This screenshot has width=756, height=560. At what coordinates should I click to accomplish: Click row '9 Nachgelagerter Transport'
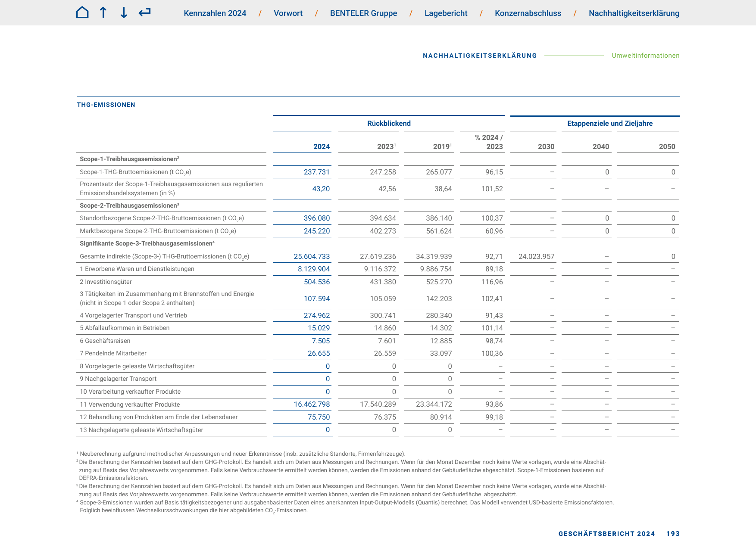(118, 379)
